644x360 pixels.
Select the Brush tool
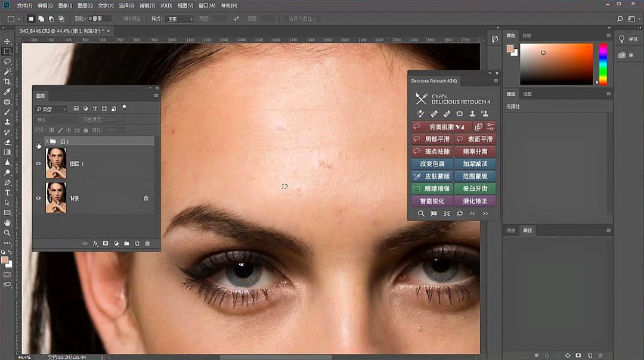coord(7,112)
